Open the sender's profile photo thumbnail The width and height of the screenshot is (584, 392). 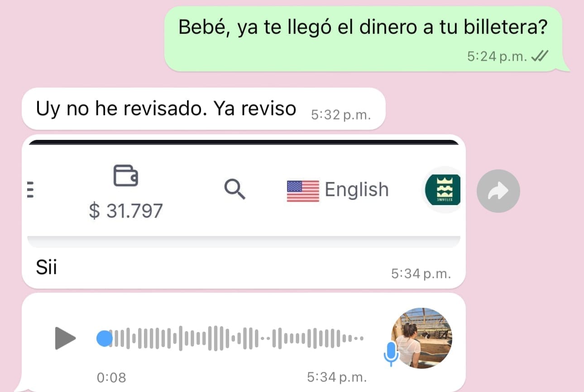pyautogui.click(x=421, y=338)
